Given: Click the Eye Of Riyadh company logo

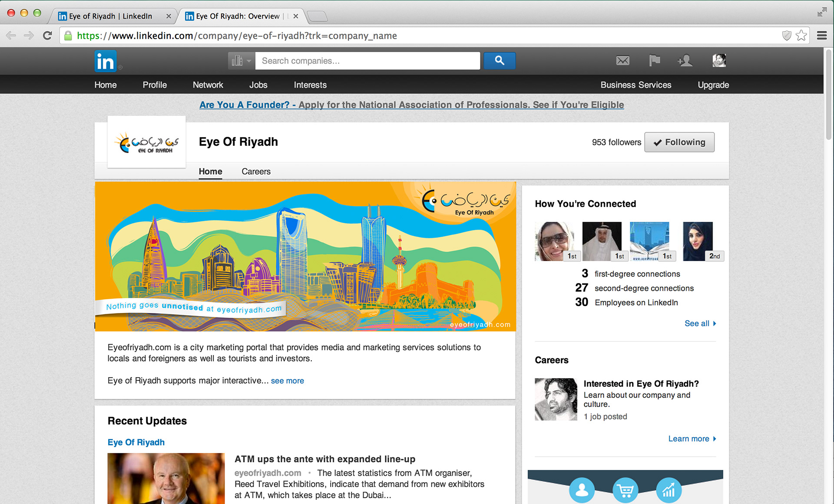Looking at the screenshot, I should [x=147, y=142].
